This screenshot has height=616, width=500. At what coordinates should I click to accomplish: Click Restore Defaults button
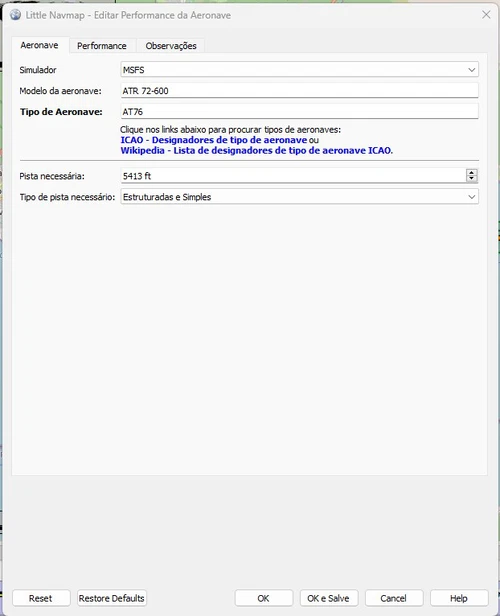point(112,598)
